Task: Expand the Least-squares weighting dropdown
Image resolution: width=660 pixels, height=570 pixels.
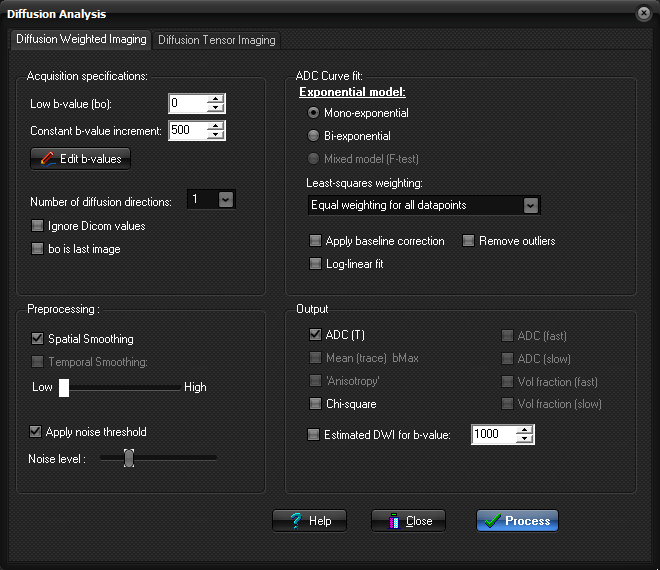Action: pos(531,205)
